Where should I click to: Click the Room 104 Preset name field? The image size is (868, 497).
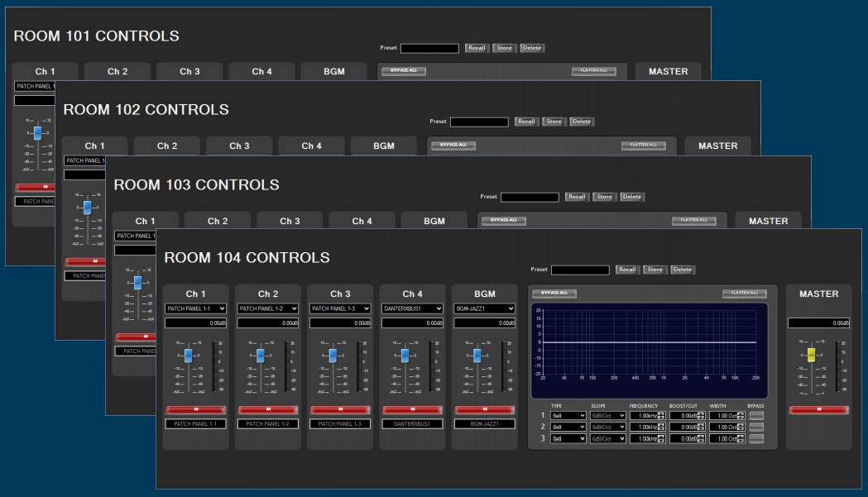tap(580, 270)
